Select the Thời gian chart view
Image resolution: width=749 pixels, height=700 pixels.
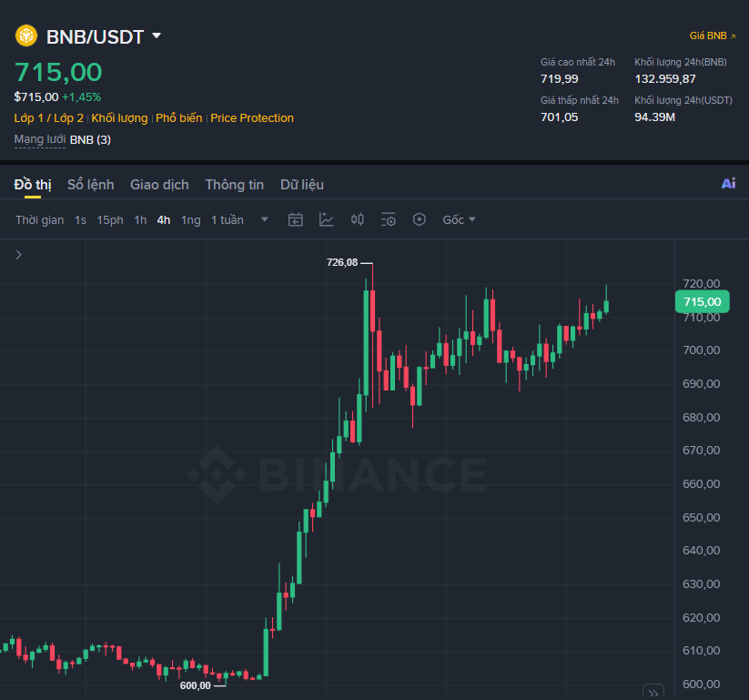[x=40, y=219]
